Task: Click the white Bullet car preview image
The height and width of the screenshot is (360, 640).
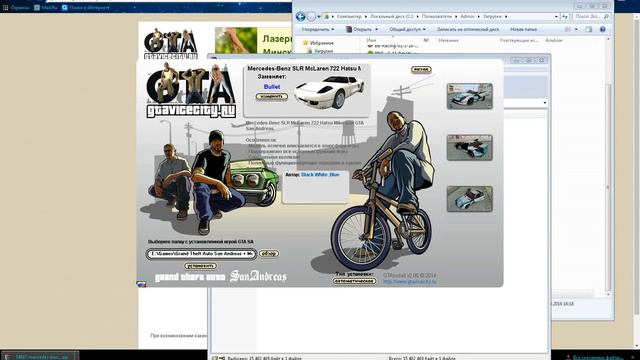Action: [x=329, y=92]
